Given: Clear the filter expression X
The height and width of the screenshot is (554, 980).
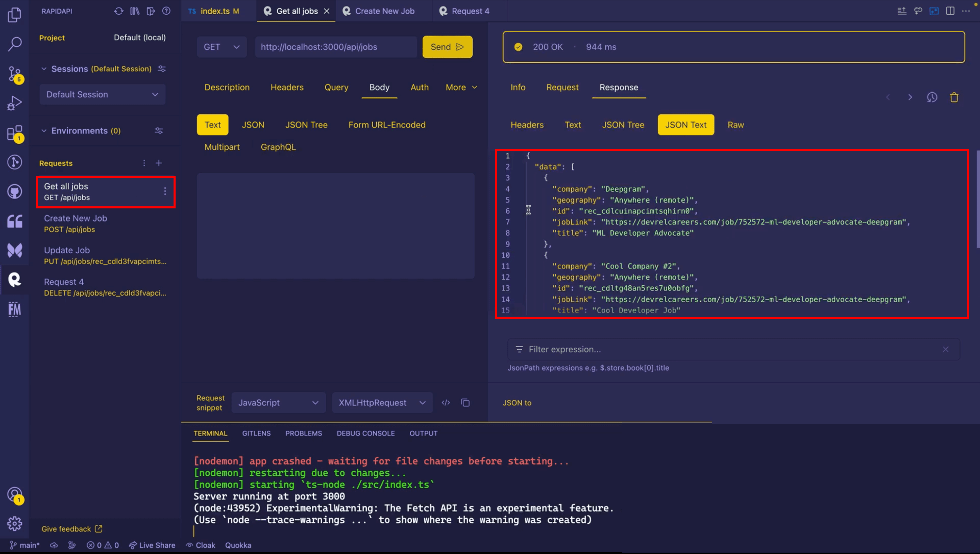Looking at the screenshot, I should [x=946, y=350].
